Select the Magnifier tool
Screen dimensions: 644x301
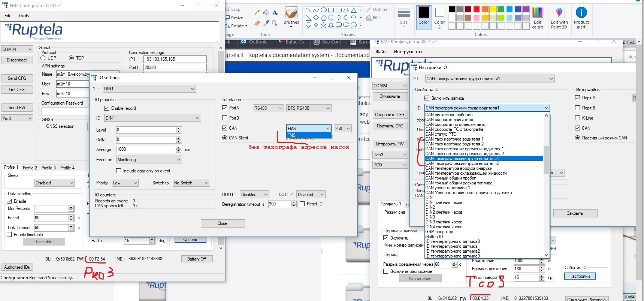pos(275,23)
